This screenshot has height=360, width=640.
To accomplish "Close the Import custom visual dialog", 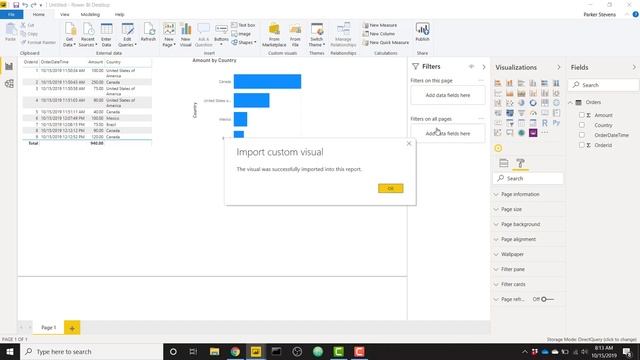I will [409, 144].
